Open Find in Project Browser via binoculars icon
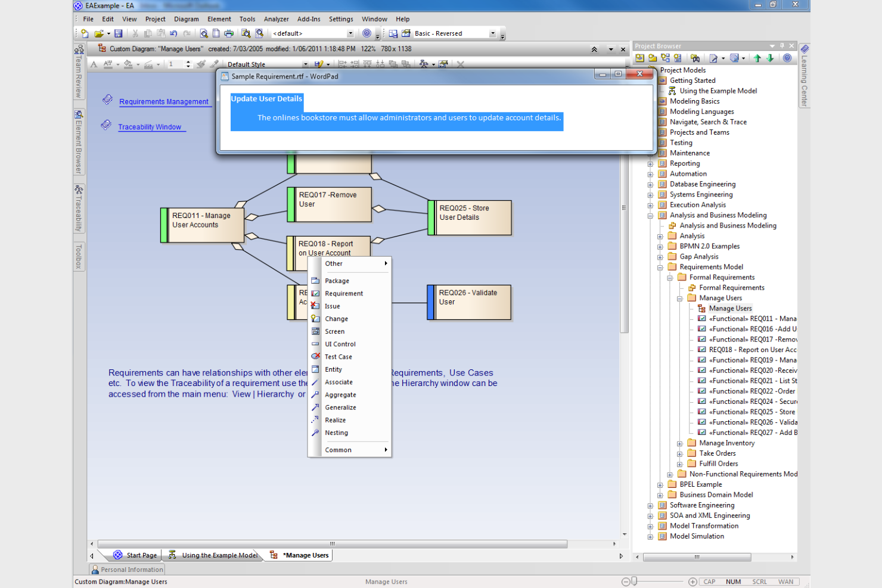Image resolution: width=882 pixels, height=588 pixels. (695, 58)
